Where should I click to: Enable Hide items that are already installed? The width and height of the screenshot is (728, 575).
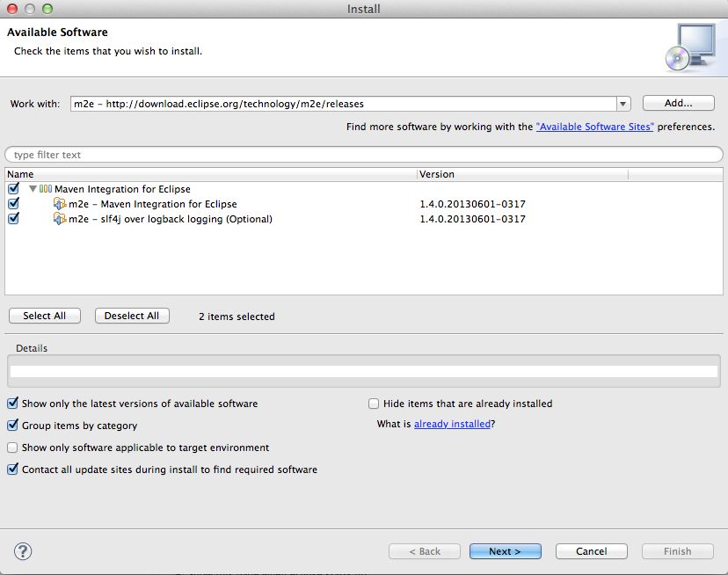pyautogui.click(x=374, y=404)
